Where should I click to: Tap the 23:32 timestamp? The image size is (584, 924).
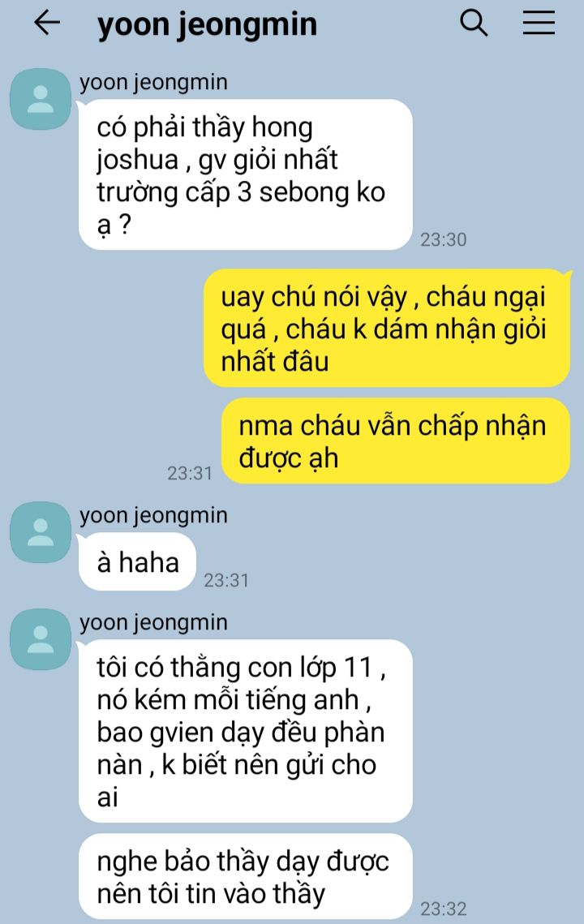pyautogui.click(x=443, y=909)
